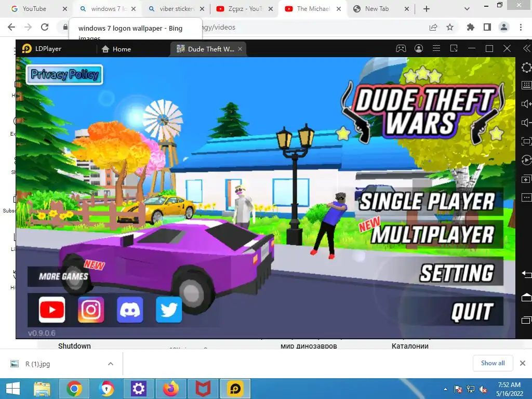Open the game's Instagram link icon

click(91, 310)
